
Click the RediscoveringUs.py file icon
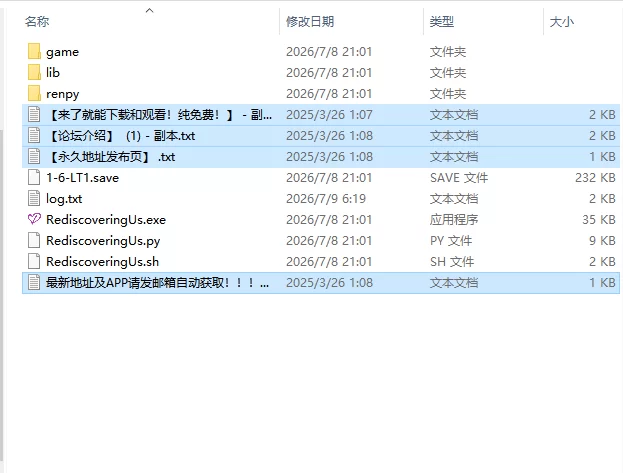tap(34, 240)
